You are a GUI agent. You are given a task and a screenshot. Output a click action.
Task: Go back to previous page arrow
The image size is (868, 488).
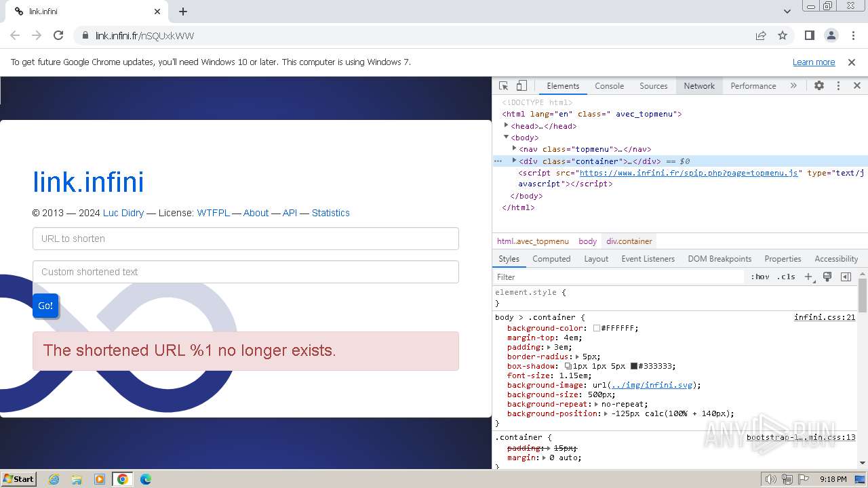(15, 35)
